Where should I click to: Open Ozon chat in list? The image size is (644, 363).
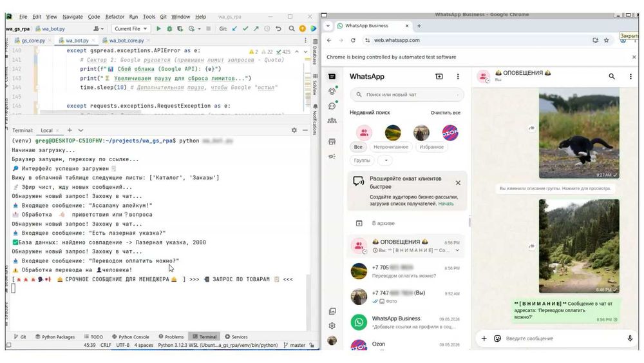[407, 344]
